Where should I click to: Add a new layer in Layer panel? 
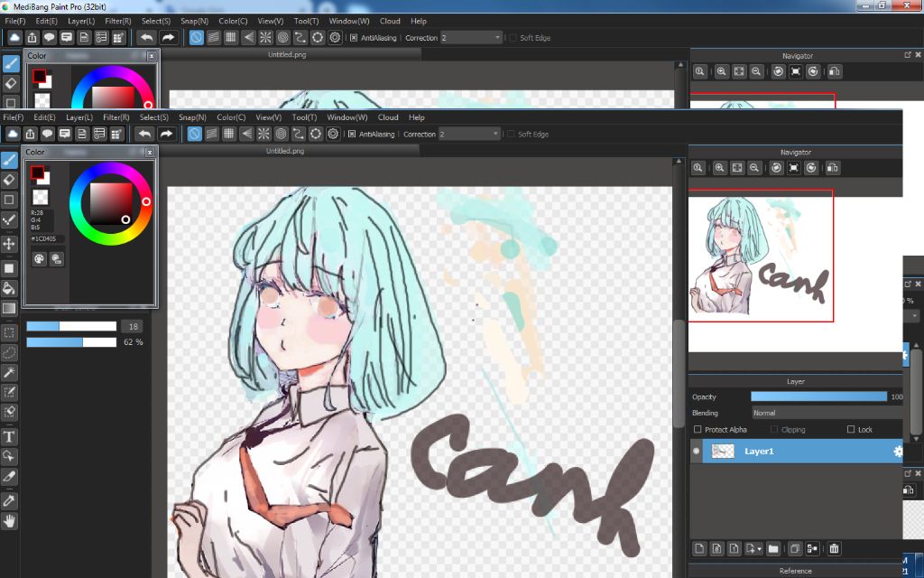pyautogui.click(x=699, y=549)
